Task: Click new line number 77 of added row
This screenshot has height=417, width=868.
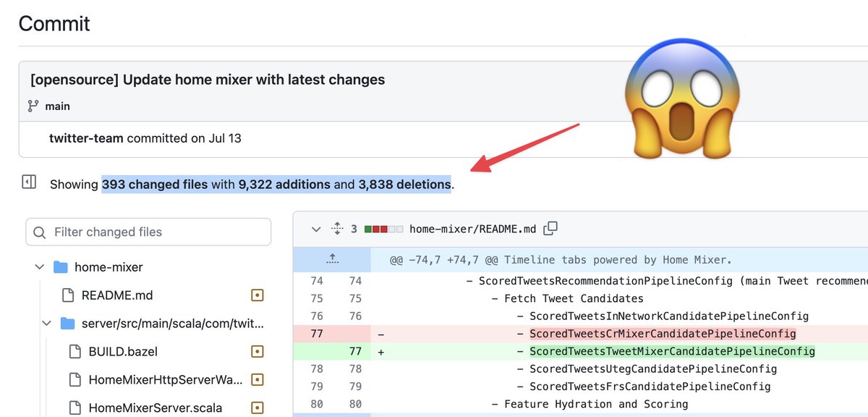Action: point(355,351)
